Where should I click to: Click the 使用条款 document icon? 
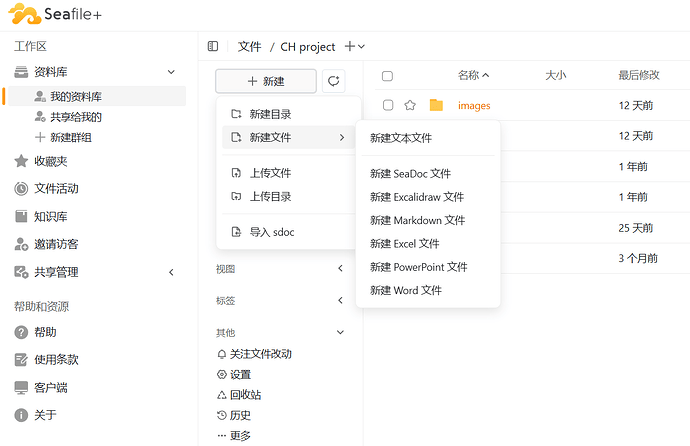pyautogui.click(x=21, y=360)
